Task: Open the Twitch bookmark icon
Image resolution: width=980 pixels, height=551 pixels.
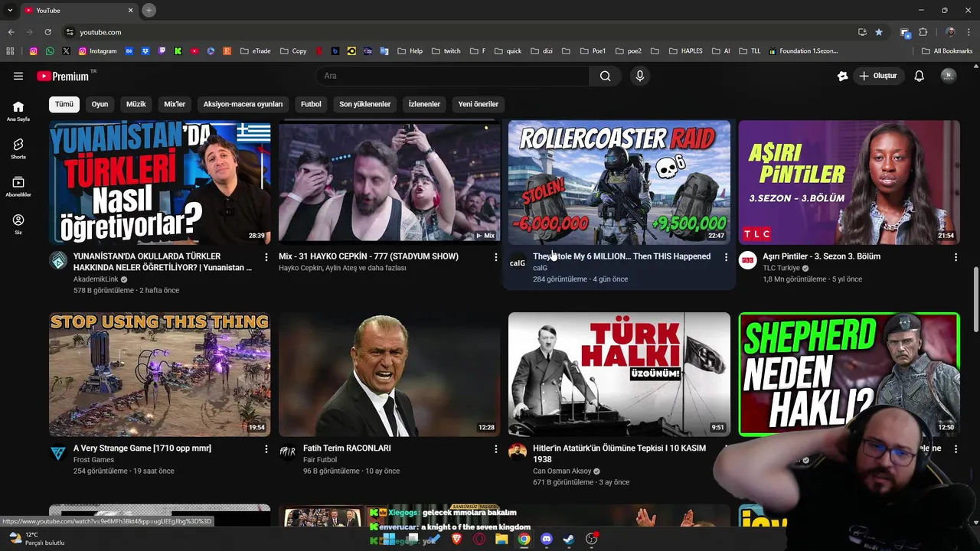Action: point(162,51)
